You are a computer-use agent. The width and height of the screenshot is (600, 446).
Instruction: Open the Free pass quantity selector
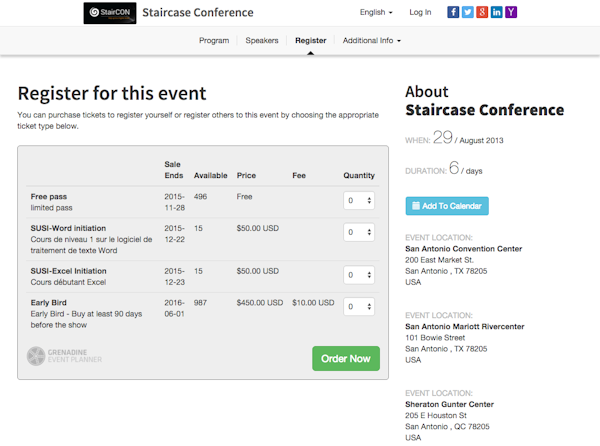[x=358, y=200]
